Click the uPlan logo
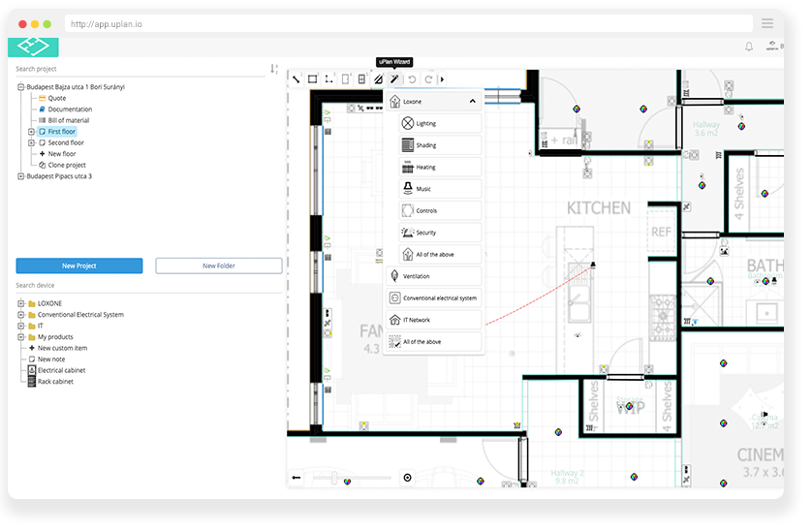This screenshot has width=812, height=531. [x=33, y=47]
